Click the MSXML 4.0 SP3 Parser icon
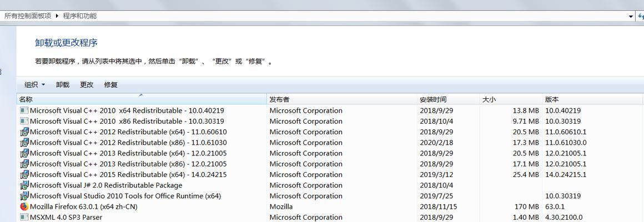Viewport: 644px width, 222px height. tap(24, 217)
